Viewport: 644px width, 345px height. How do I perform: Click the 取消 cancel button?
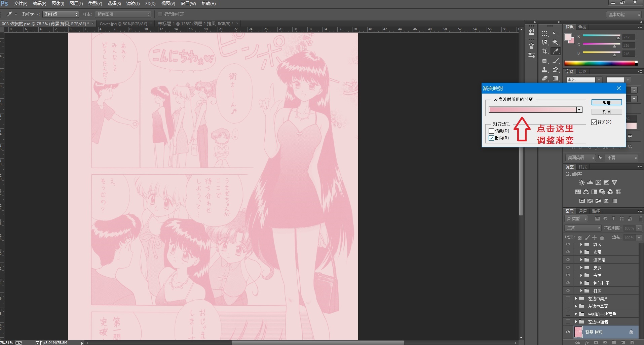[606, 112]
